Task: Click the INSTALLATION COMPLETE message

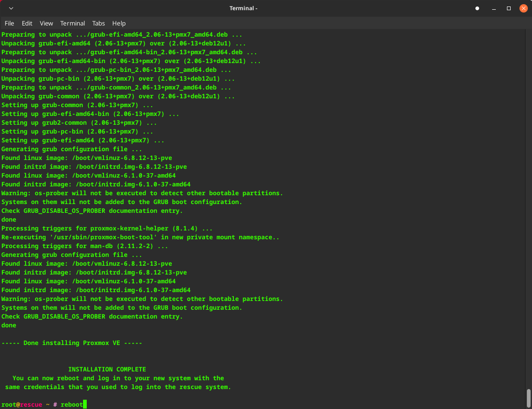Action: 107,370
